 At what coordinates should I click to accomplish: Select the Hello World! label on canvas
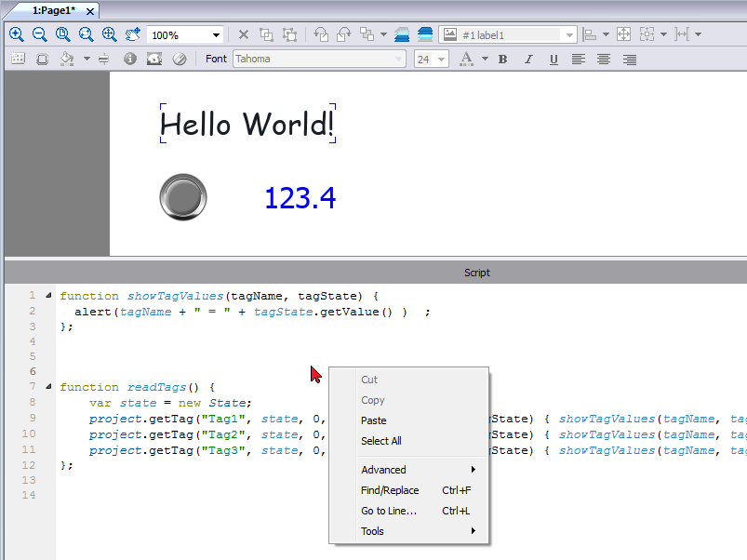coord(247,124)
